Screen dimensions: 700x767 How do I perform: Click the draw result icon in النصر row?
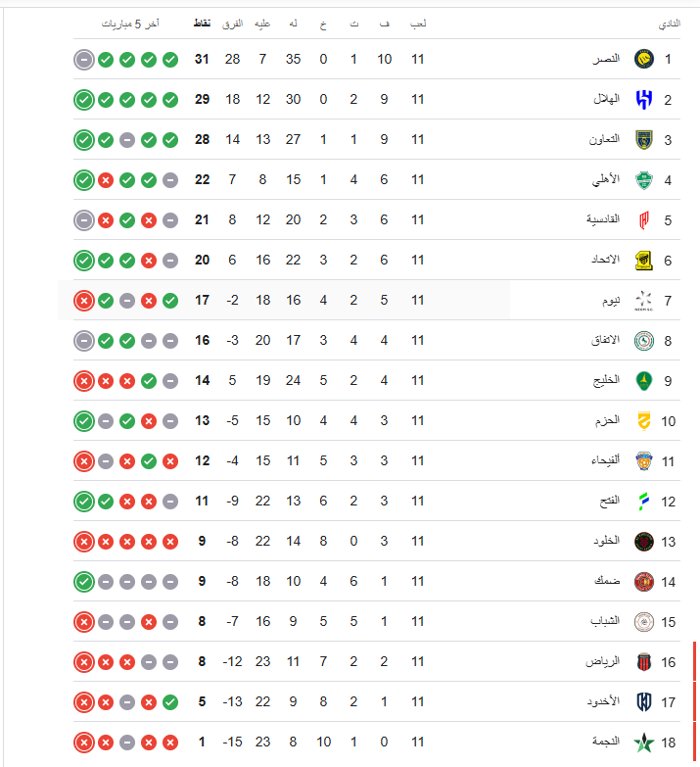pos(84,59)
